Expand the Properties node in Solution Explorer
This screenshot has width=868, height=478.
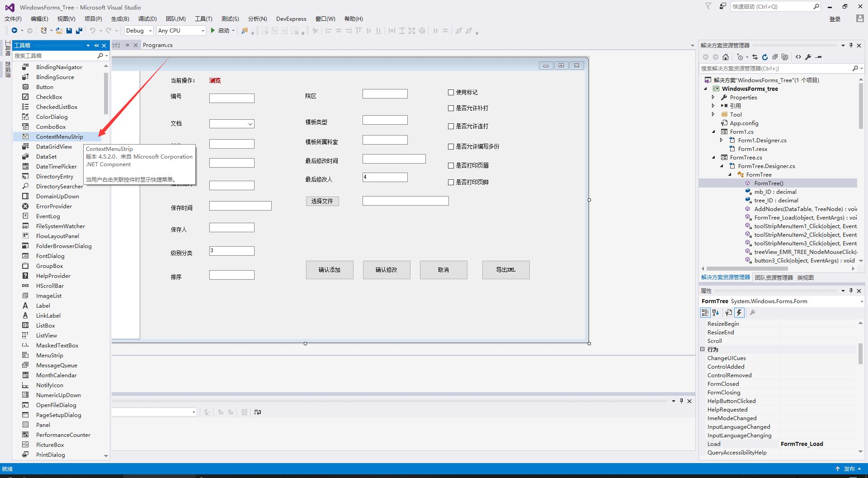pos(713,97)
